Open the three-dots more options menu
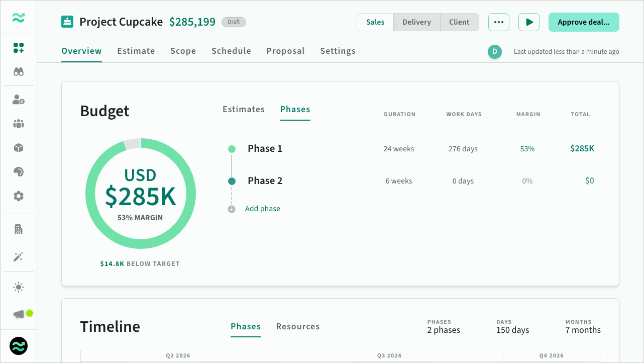 (x=498, y=22)
